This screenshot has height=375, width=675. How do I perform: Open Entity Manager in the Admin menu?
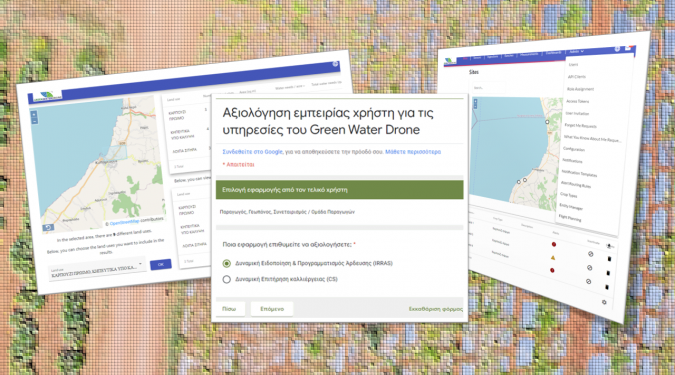tap(571, 207)
